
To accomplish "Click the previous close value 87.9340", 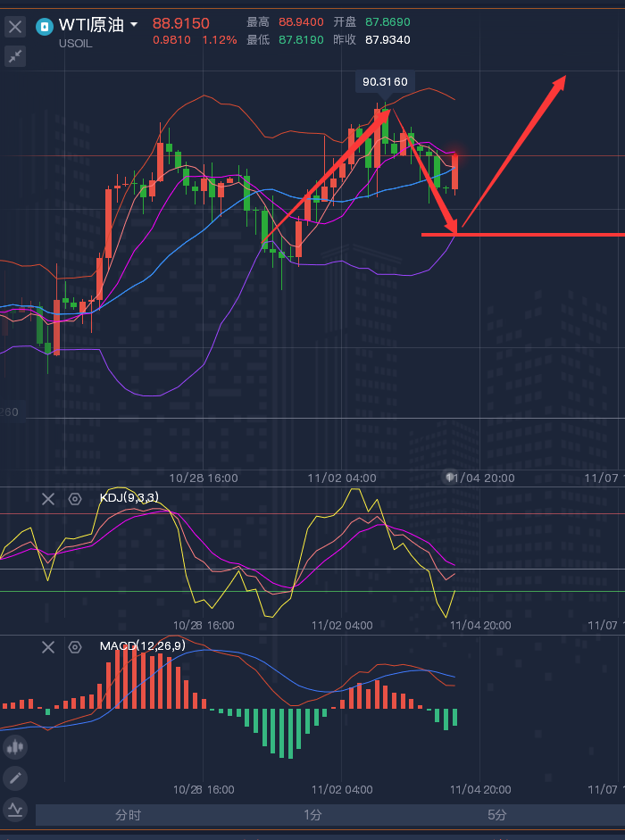I will 387,40.
